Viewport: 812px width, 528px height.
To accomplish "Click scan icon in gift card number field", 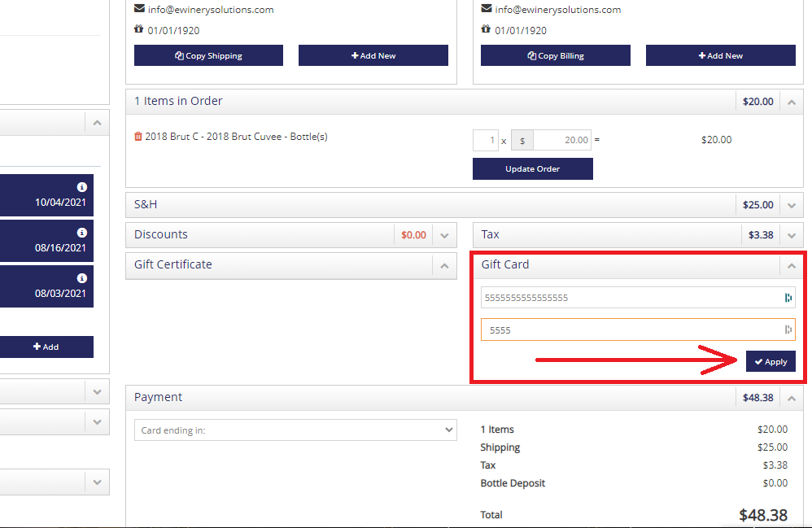I will pyautogui.click(x=788, y=298).
